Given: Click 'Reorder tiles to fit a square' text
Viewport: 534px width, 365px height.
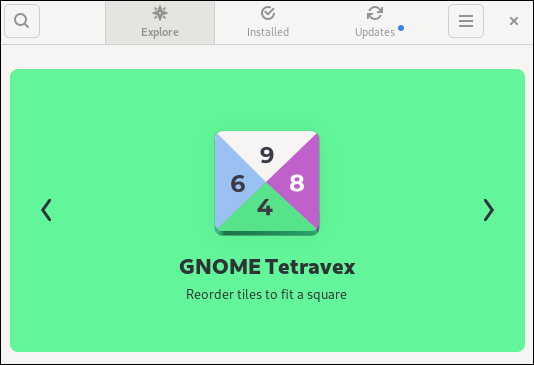Looking at the screenshot, I should tap(266, 295).
